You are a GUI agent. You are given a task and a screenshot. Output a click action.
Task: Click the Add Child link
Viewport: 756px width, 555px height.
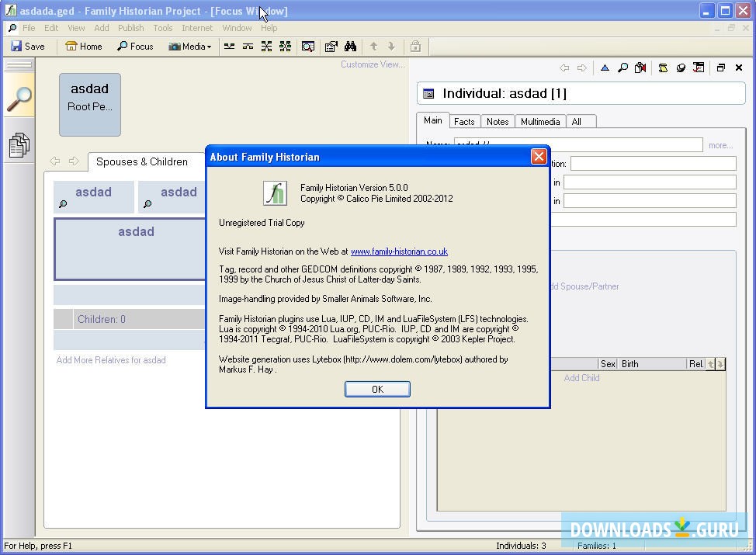point(581,378)
